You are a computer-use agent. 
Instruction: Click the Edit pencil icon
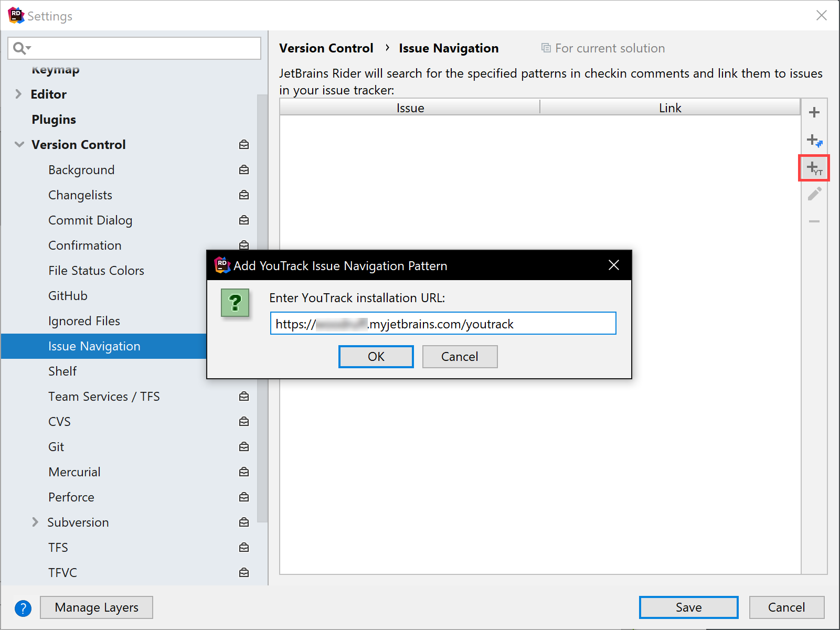point(814,194)
